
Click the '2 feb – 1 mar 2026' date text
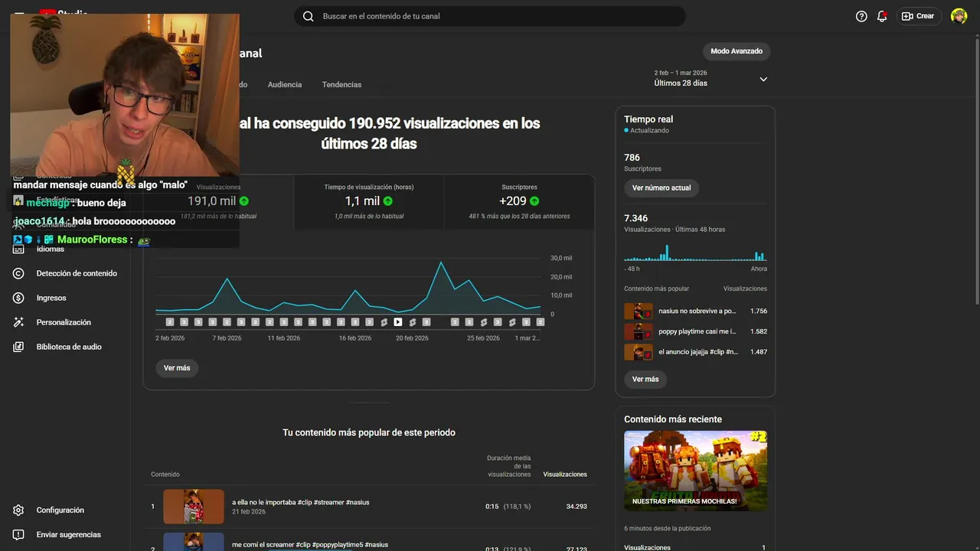[x=681, y=73]
